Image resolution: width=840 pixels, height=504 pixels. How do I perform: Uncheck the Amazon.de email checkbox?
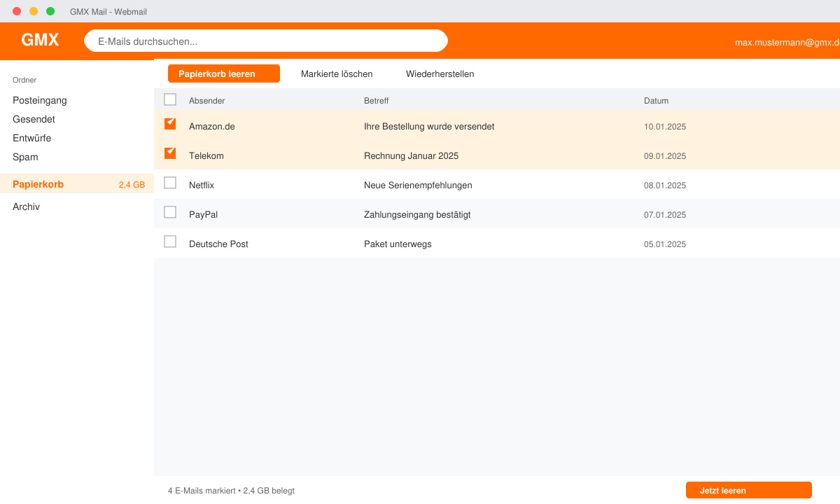pos(170,124)
